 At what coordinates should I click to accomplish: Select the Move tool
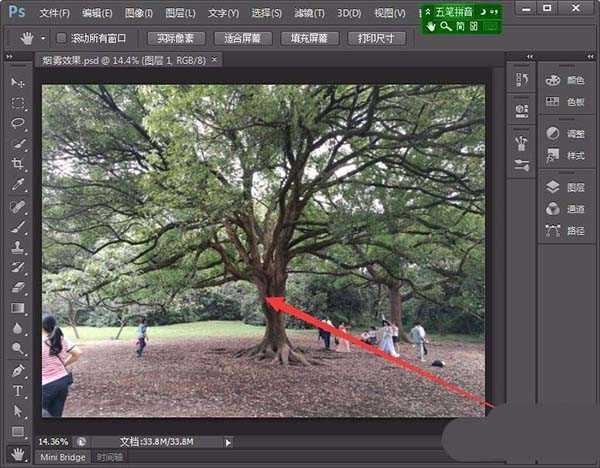point(18,82)
